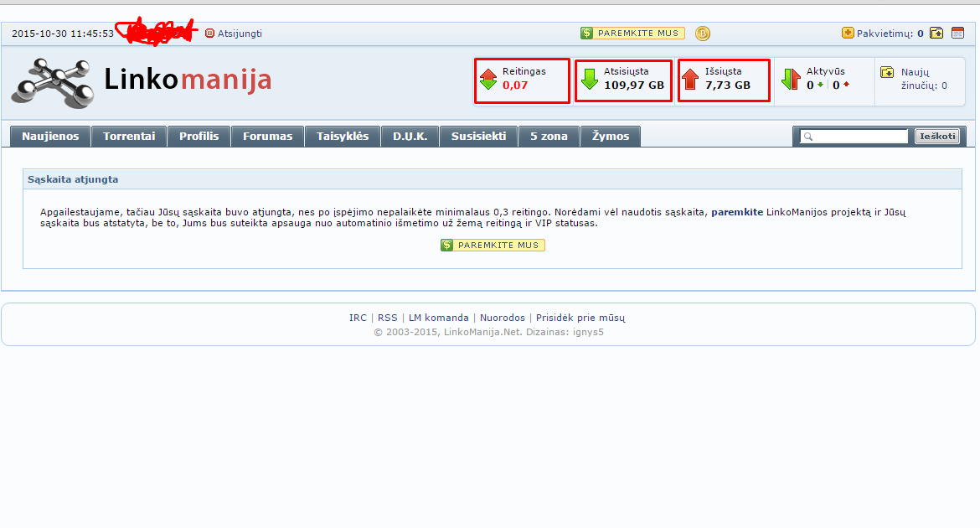Click the top PAREMKITE MUS donate button

click(x=632, y=34)
